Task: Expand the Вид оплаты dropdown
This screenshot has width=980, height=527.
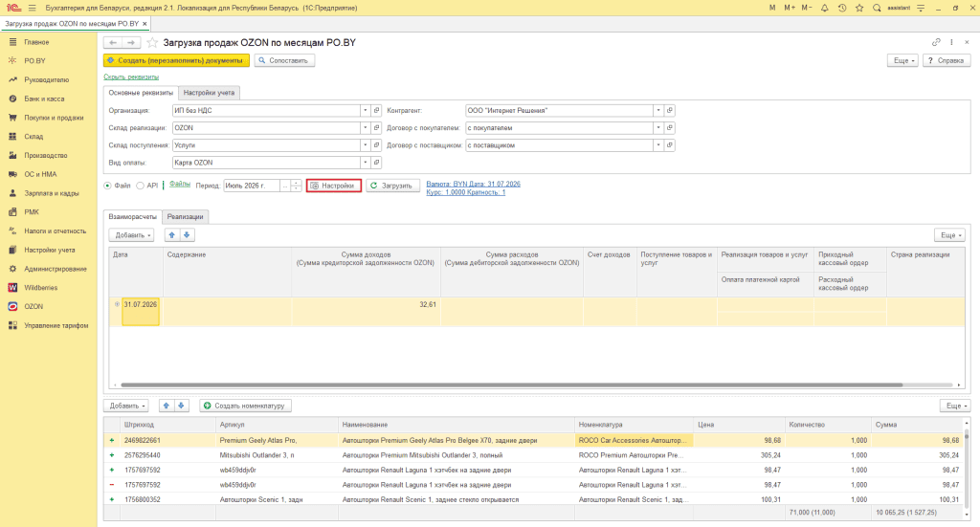Action: pyautogui.click(x=365, y=163)
